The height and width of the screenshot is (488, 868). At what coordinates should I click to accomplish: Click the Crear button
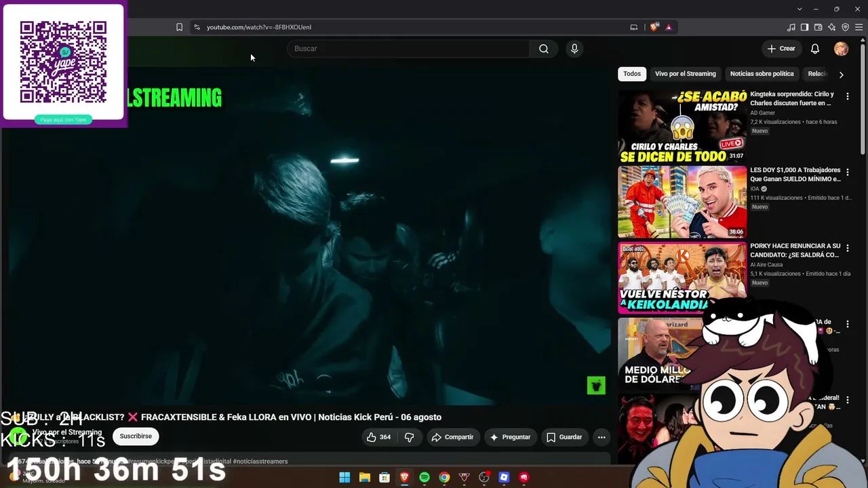tap(781, 49)
